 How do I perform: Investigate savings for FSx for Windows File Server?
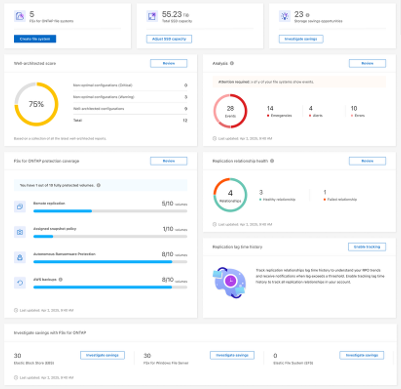coord(232,355)
